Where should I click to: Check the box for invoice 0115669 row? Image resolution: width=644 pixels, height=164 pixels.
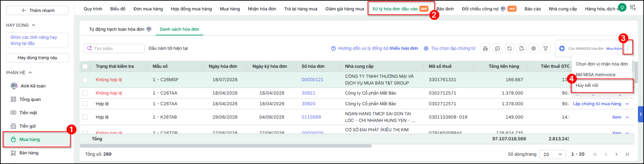(85, 117)
